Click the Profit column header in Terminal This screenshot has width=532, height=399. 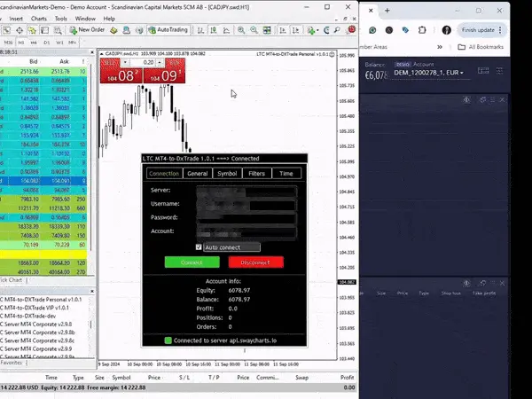click(x=347, y=378)
